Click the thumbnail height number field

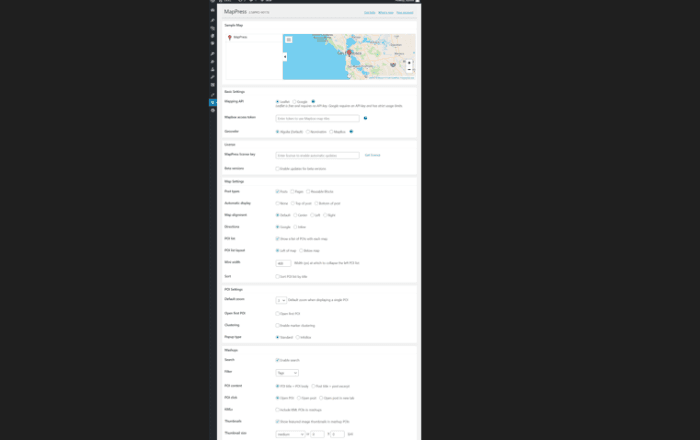(338, 434)
